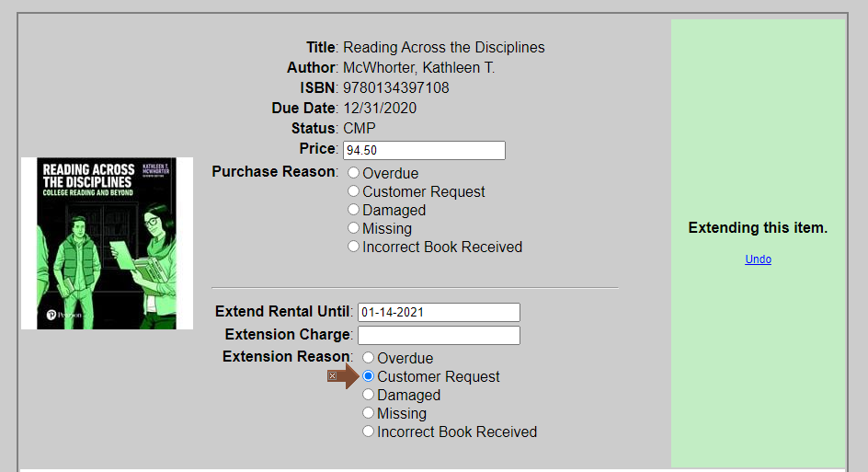Choose Customer Request under Purchase Reason

[353, 191]
